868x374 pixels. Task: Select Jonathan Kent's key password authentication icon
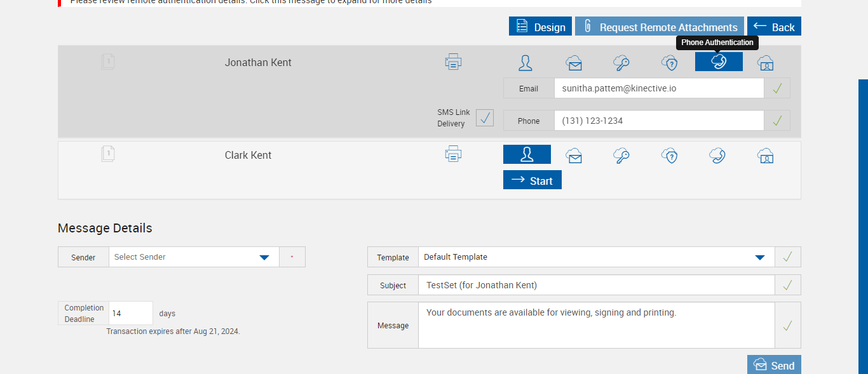[x=621, y=62]
